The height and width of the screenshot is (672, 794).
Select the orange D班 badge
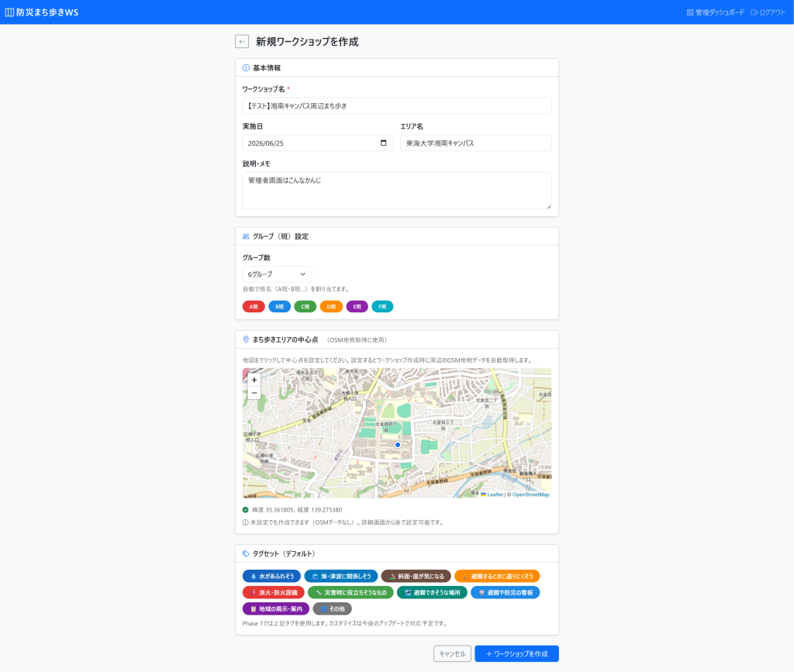(x=331, y=307)
